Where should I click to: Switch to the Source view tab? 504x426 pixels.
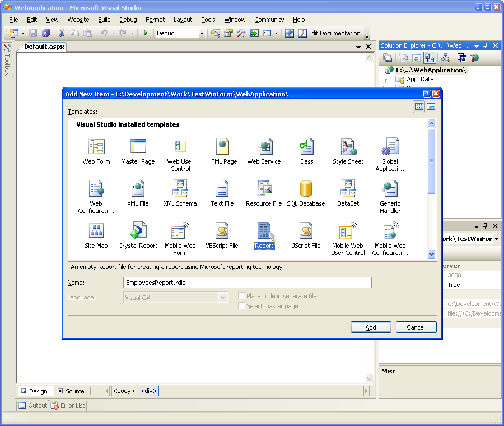71,391
